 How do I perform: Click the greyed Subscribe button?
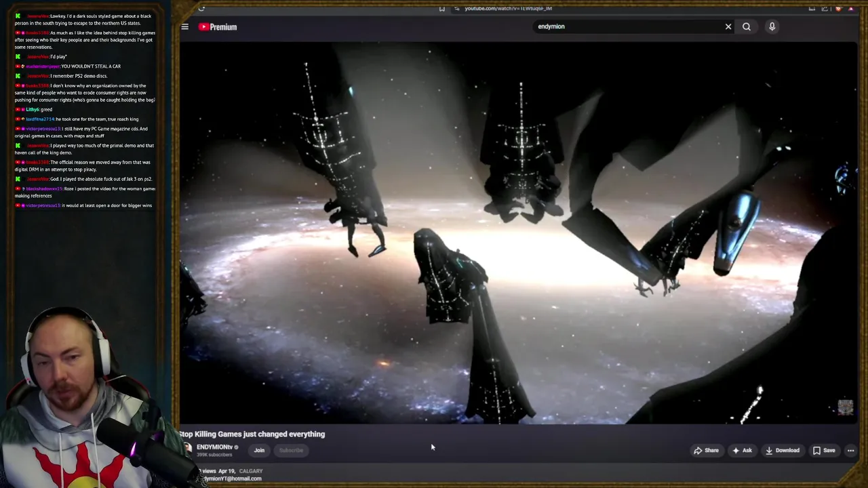point(291,450)
